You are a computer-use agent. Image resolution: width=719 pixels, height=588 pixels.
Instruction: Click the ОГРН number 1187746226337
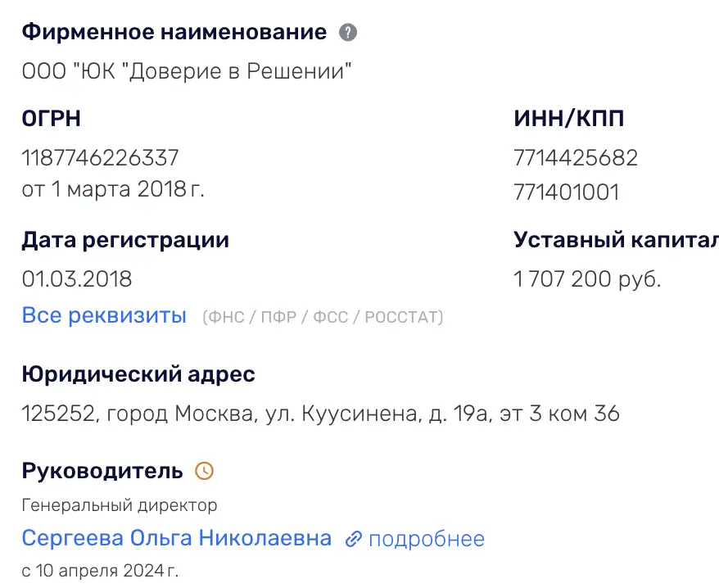tap(99, 157)
